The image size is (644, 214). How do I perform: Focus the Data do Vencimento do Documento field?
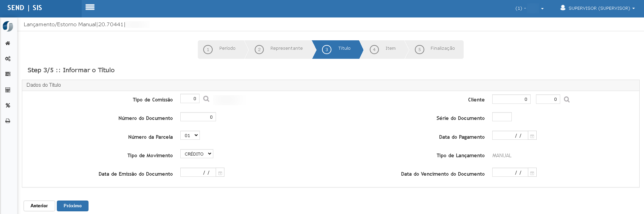(510, 172)
